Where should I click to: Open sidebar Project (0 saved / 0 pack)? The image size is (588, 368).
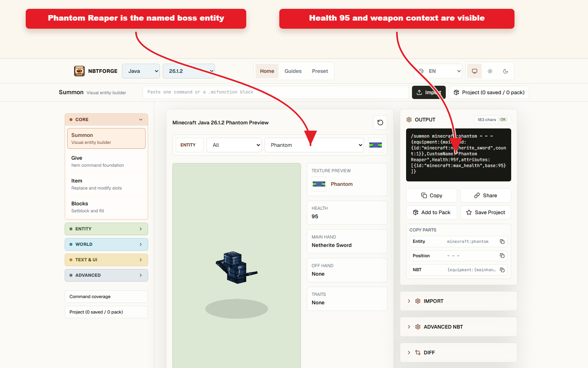(x=106, y=312)
